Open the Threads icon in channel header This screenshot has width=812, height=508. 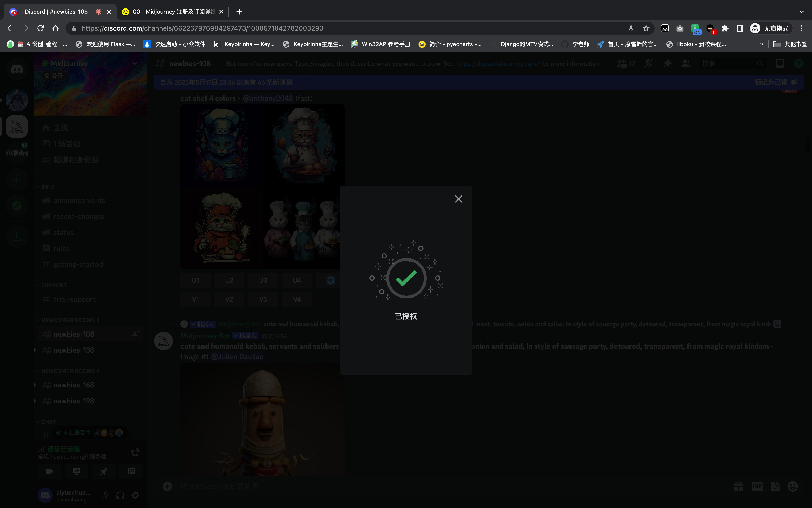(622, 63)
